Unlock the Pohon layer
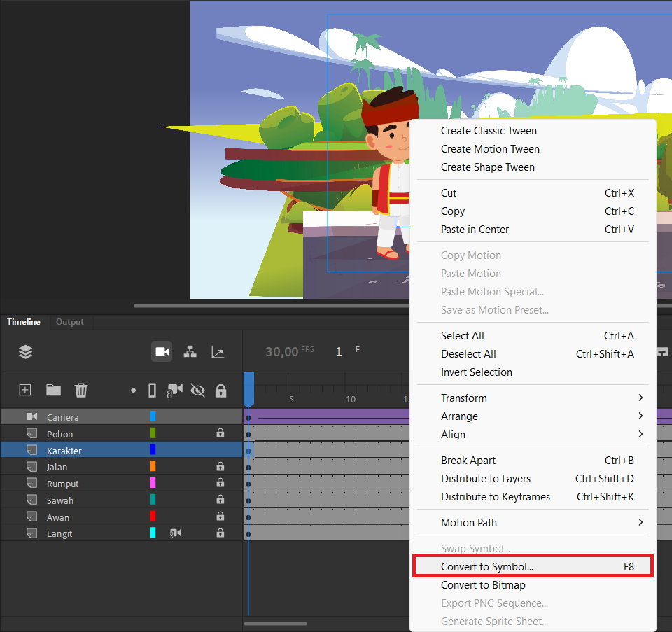Screen dimensions: 672x632 (220, 433)
